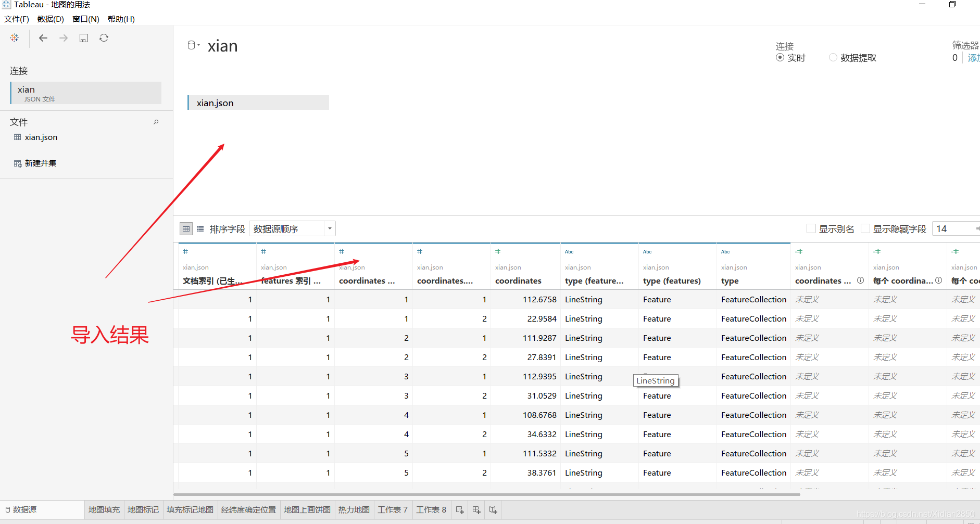Open the 经纬度确定位置 sheet tab
Screen dimensions: 980x524
[x=248, y=510]
